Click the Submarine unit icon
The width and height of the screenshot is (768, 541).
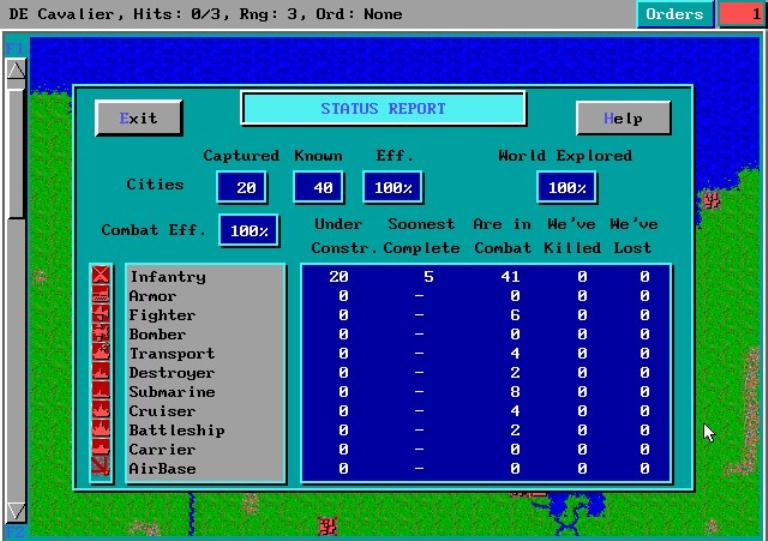click(x=101, y=392)
